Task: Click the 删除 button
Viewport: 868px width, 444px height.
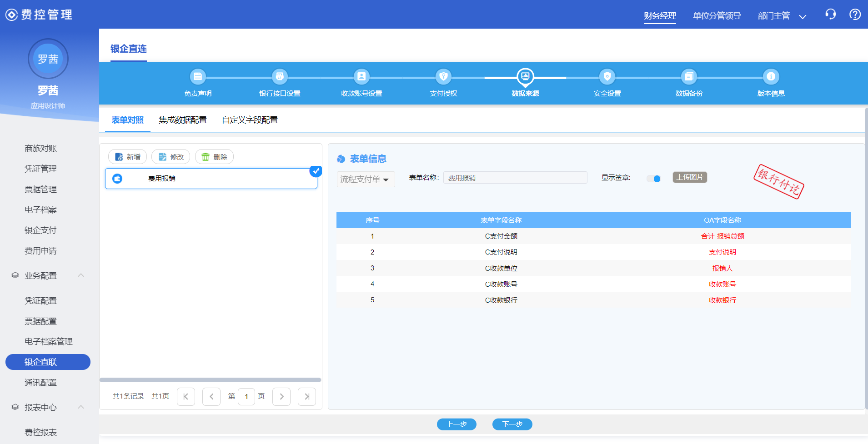Action: (x=214, y=157)
